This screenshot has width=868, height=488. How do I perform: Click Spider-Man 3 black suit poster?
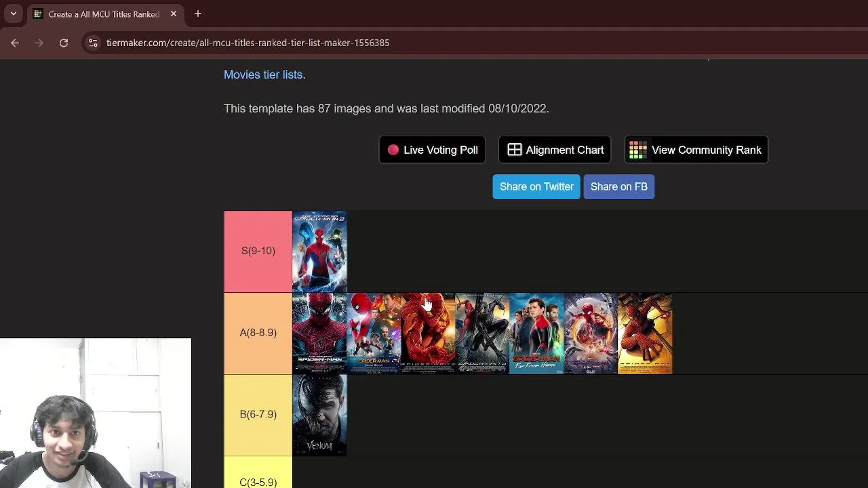(x=482, y=333)
